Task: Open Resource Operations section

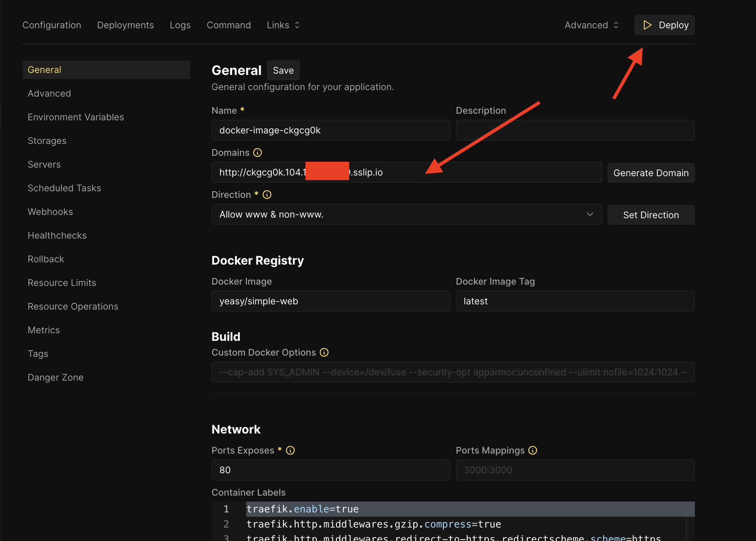Action: pyautogui.click(x=73, y=306)
